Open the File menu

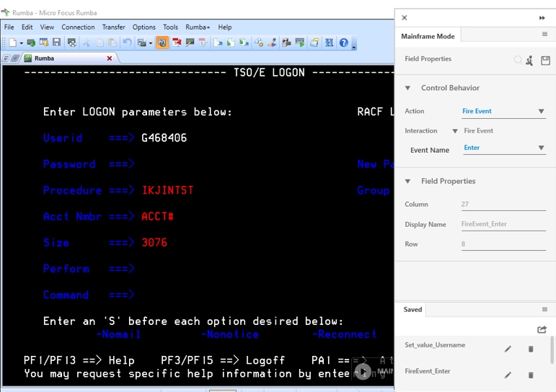pos(9,27)
